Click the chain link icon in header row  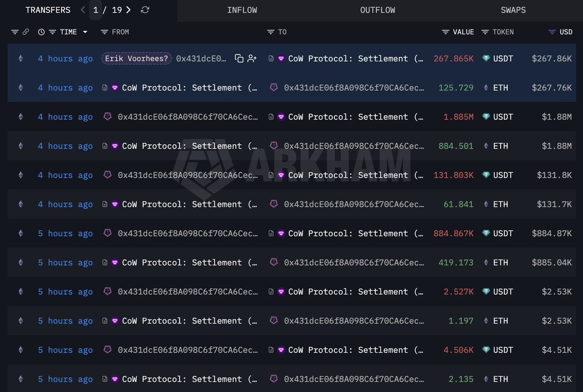point(27,32)
